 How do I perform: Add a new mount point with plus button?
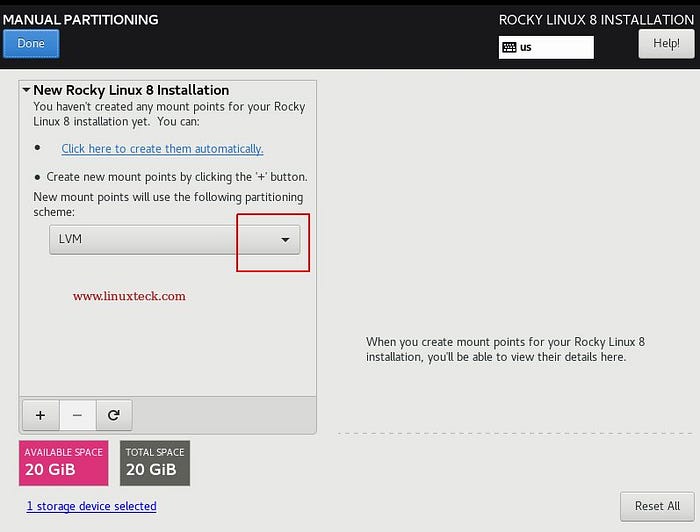[x=41, y=416]
